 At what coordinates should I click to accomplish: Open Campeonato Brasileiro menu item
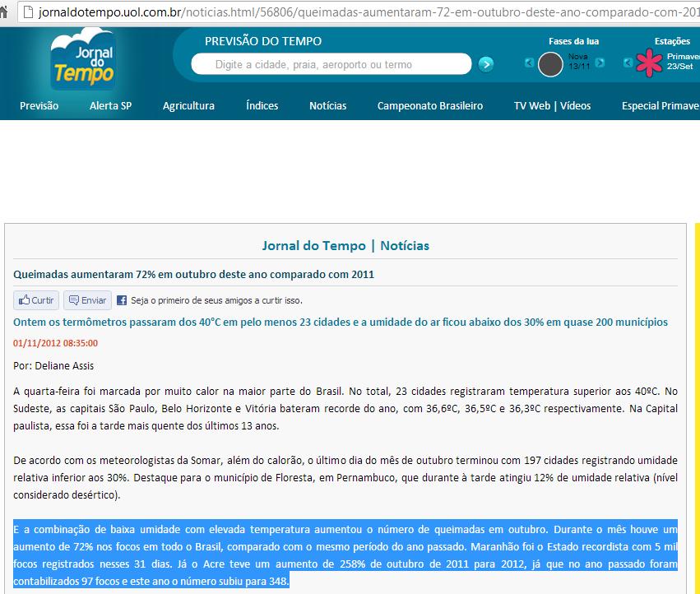click(430, 106)
